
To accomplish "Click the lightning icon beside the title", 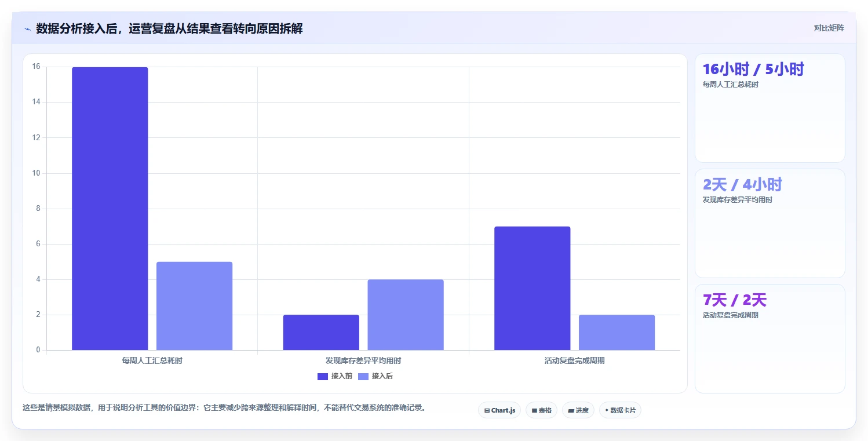I will [x=27, y=29].
